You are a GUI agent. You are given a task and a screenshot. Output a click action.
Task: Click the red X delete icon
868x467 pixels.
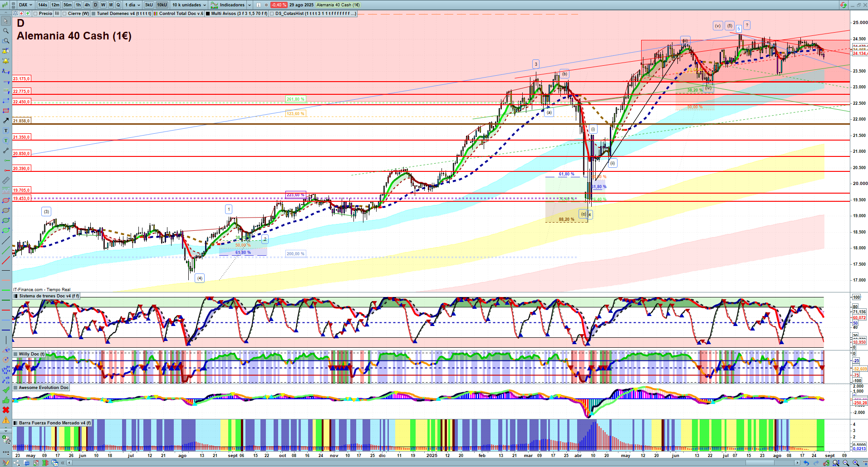coord(6,410)
